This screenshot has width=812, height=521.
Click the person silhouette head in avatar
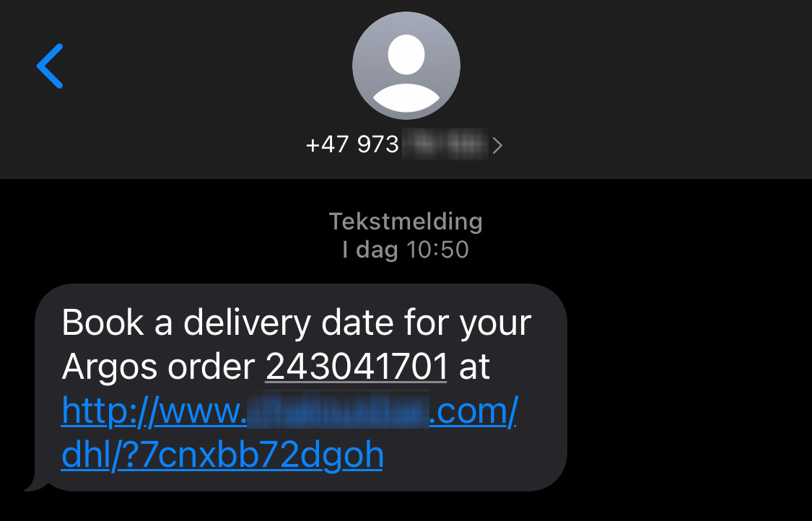click(x=406, y=54)
